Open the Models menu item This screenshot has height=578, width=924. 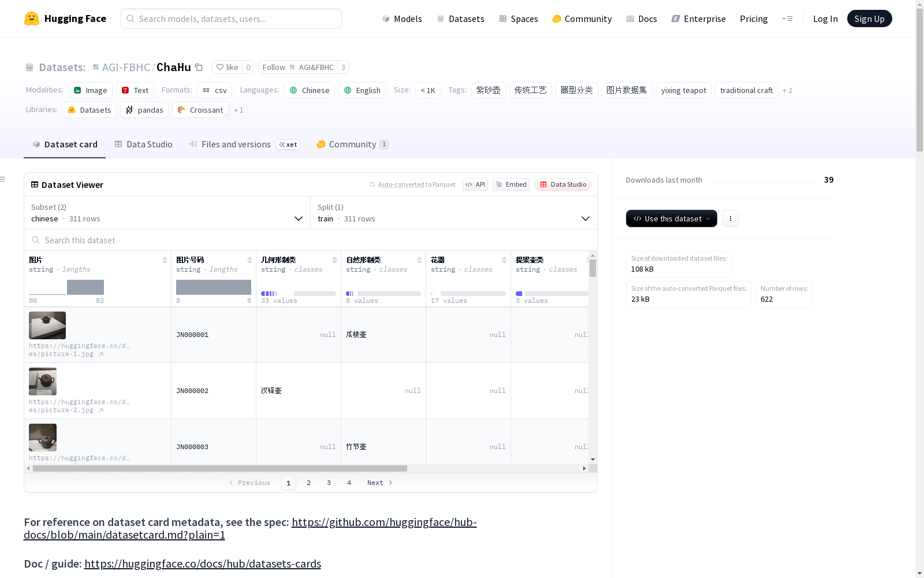coord(402,18)
